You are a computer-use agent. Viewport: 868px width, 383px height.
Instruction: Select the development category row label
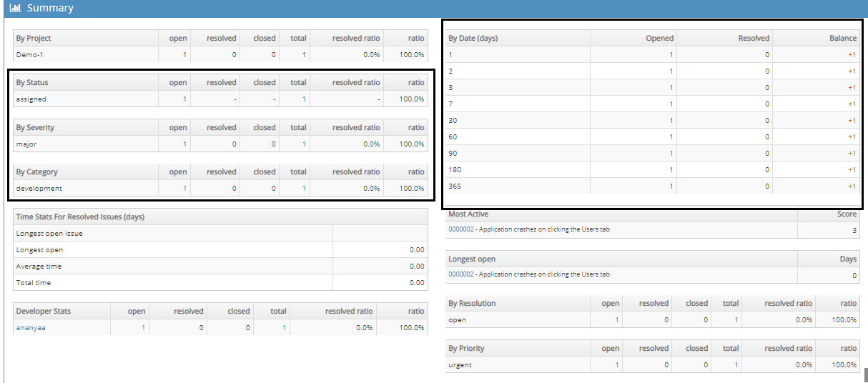39,189
